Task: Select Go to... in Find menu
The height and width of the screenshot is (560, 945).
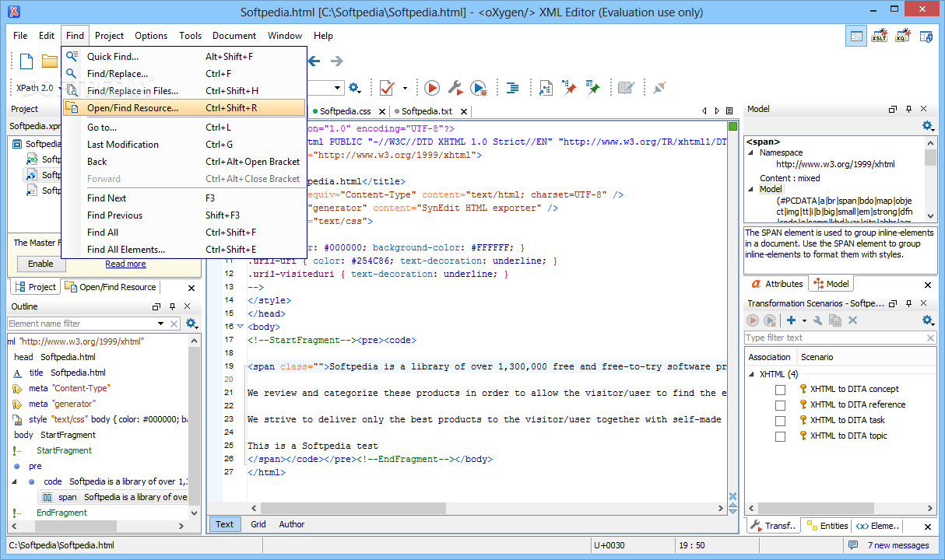Action: tap(184, 128)
